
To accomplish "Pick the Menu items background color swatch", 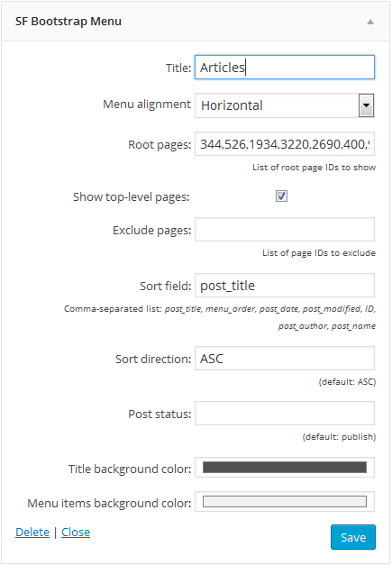I will 285,502.
